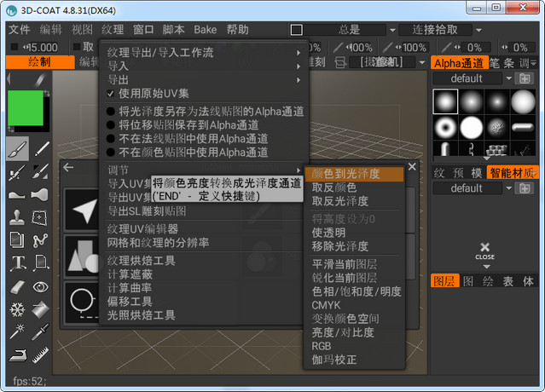The width and height of the screenshot is (545, 392).
Task: Enable 将位移贴图保存到Alpha通道 option
Action: coord(111,124)
